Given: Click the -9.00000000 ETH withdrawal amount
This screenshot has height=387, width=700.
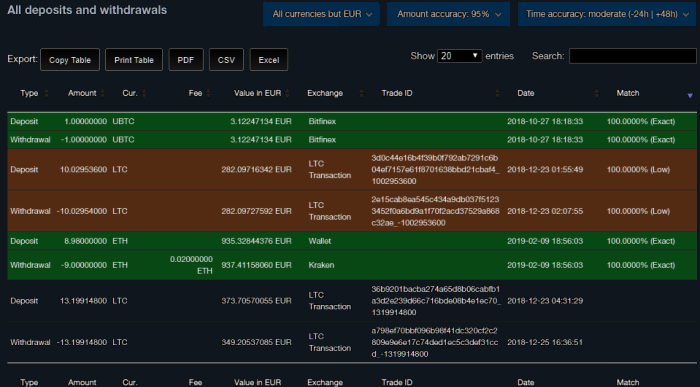Looking at the screenshot, I should click(84, 265).
